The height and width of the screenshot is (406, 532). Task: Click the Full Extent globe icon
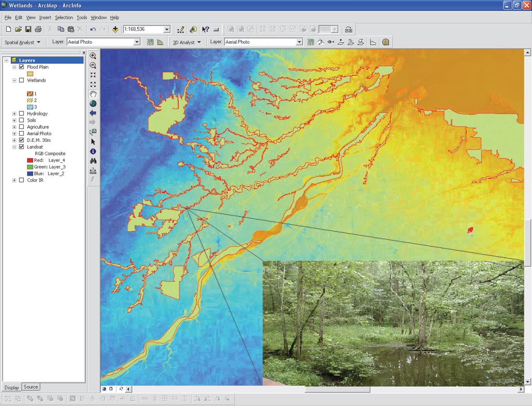[93, 103]
